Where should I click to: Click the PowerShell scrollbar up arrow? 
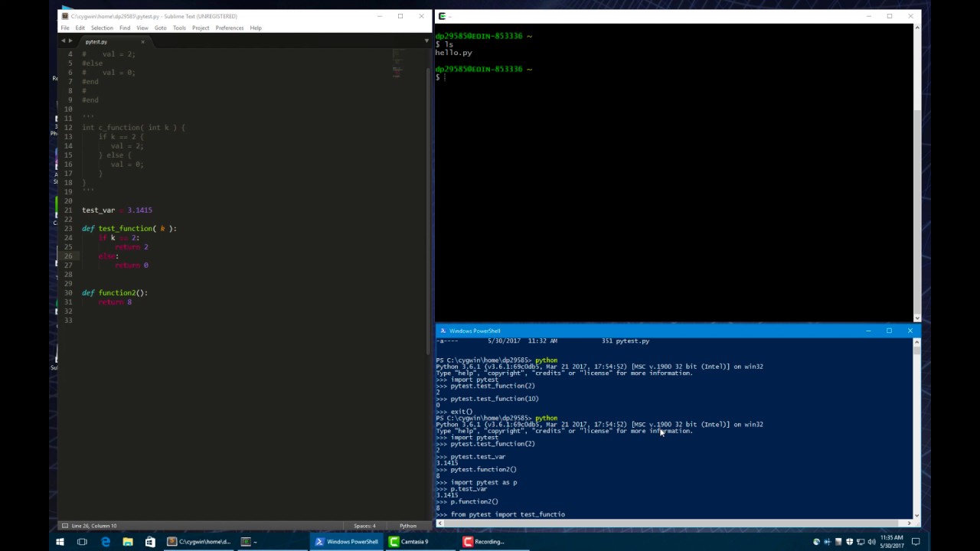[x=916, y=342]
